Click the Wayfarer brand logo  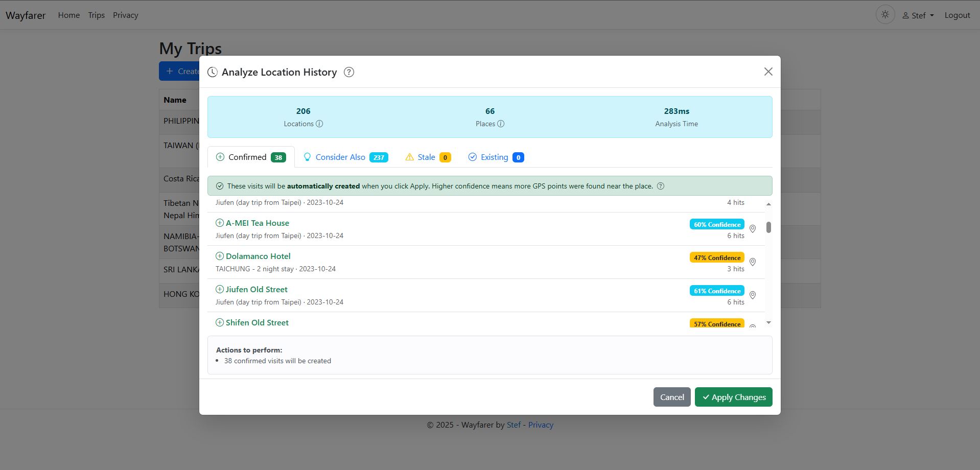click(x=26, y=15)
